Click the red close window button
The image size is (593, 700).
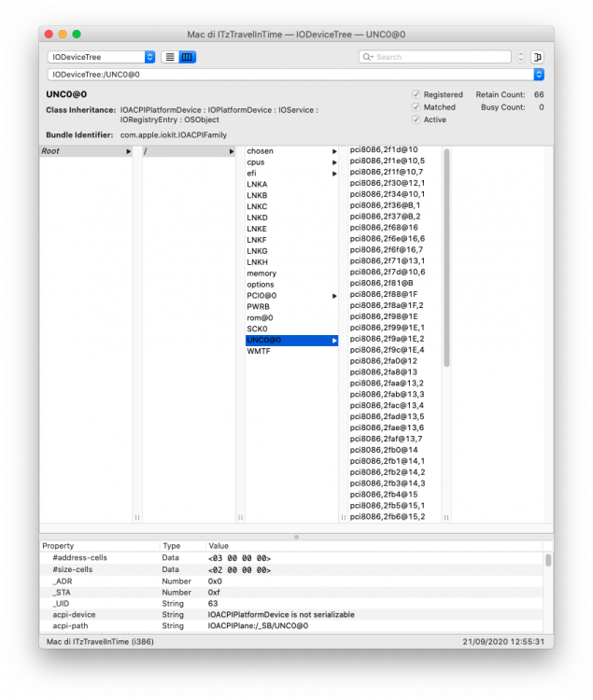[x=49, y=35]
